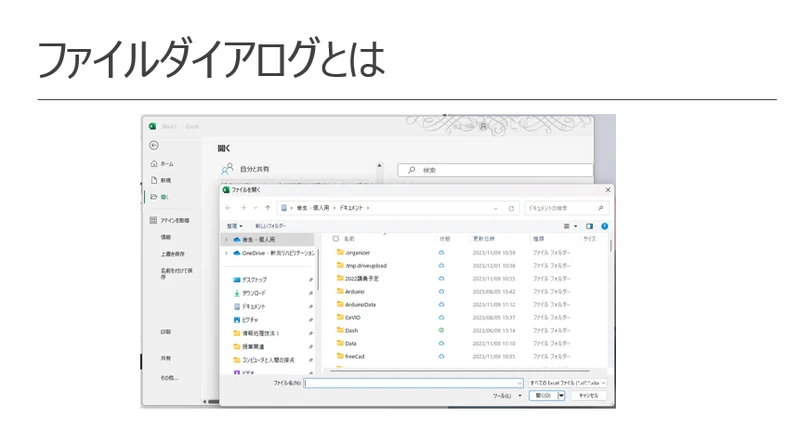800x427 pixels.
Task: Expand the personal OneDrive tree node
Action: pos(227,239)
